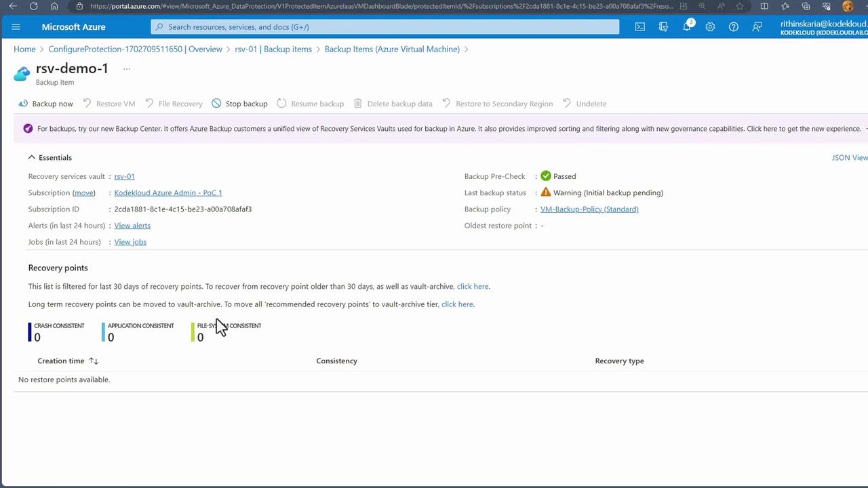Open the Feedback icon in Azure header
Viewport: 868px width, 488px height.
pos(757,27)
